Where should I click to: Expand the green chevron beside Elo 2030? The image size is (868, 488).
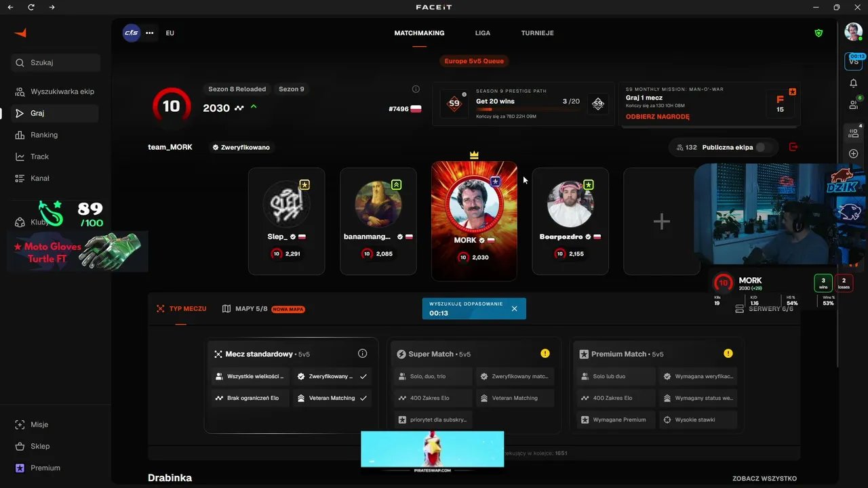click(x=254, y=106)
